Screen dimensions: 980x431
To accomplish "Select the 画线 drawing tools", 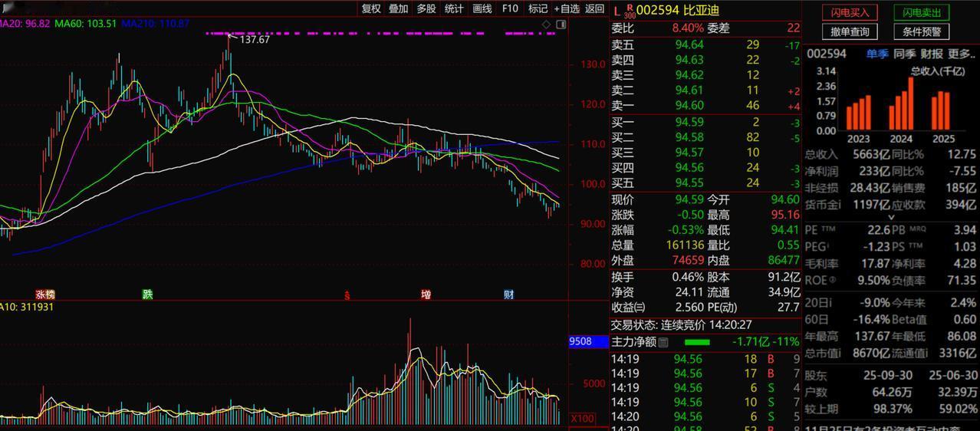I will (x=482, y=8).
